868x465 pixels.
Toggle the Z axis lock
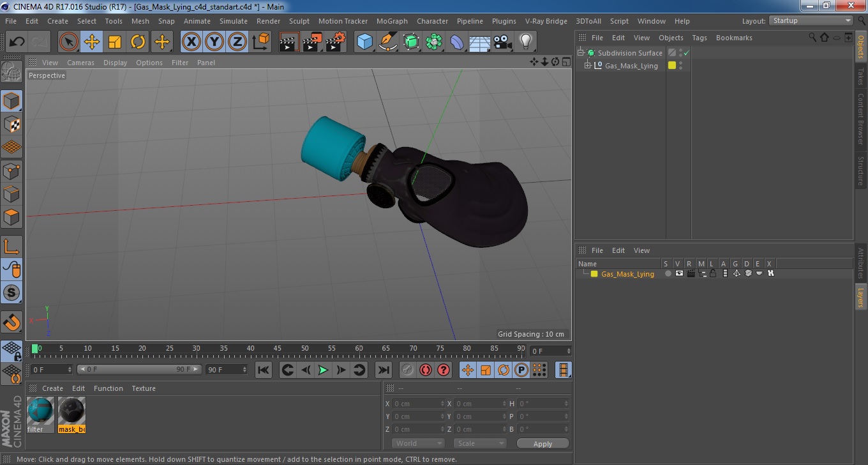[x=237, y=42]
